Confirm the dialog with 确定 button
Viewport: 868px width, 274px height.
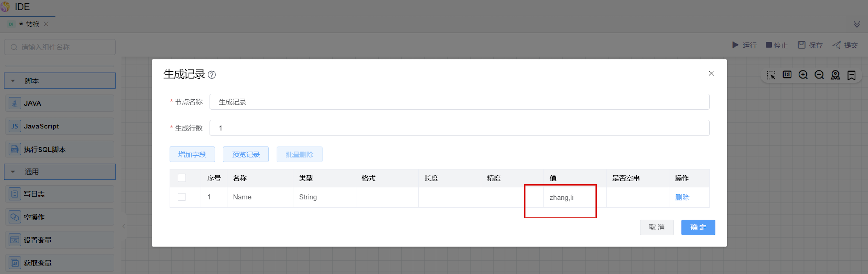698,228
